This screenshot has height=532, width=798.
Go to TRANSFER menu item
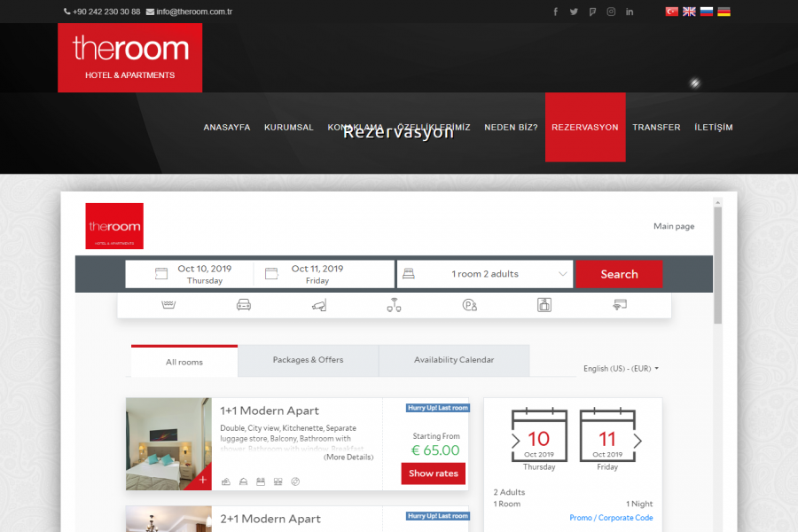coord(656,128)
